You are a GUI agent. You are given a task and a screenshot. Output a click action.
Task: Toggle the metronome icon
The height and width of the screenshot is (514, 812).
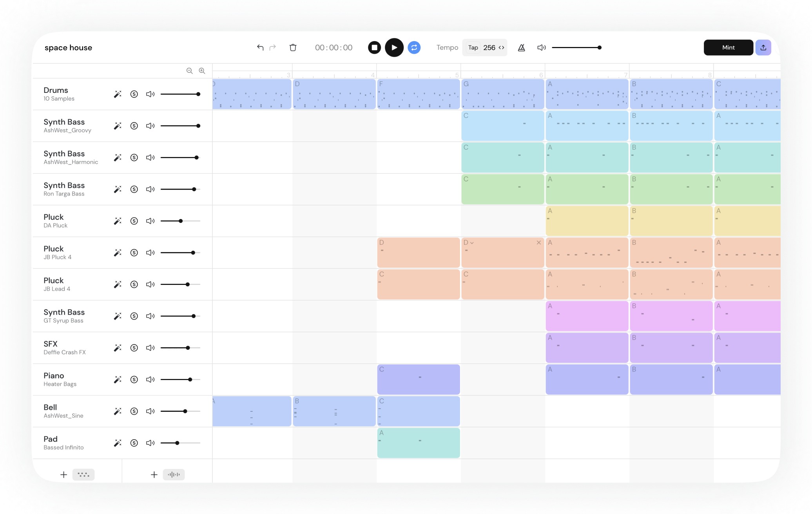point(521,47)
